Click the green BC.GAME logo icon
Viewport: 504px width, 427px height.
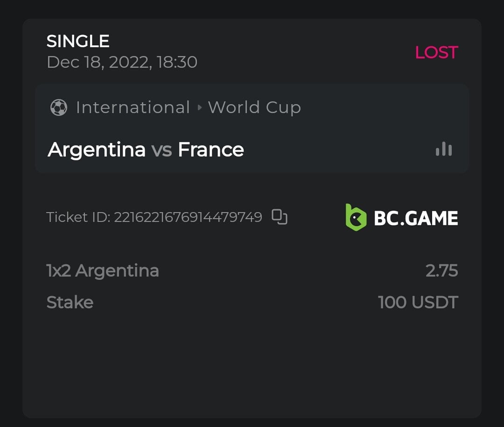(356, 217)
